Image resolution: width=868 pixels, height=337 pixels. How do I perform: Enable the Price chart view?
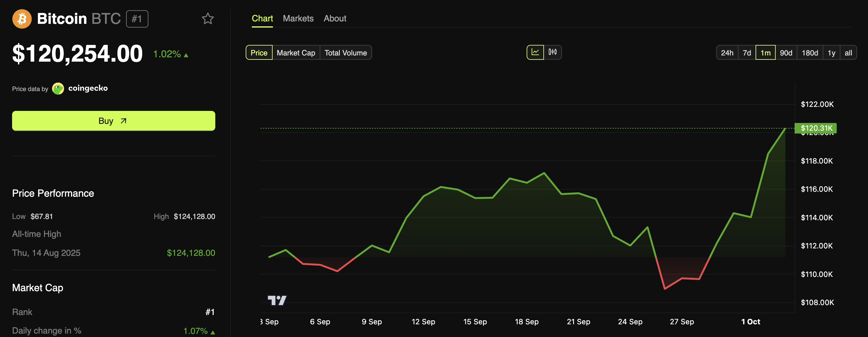tap(258, 53)
